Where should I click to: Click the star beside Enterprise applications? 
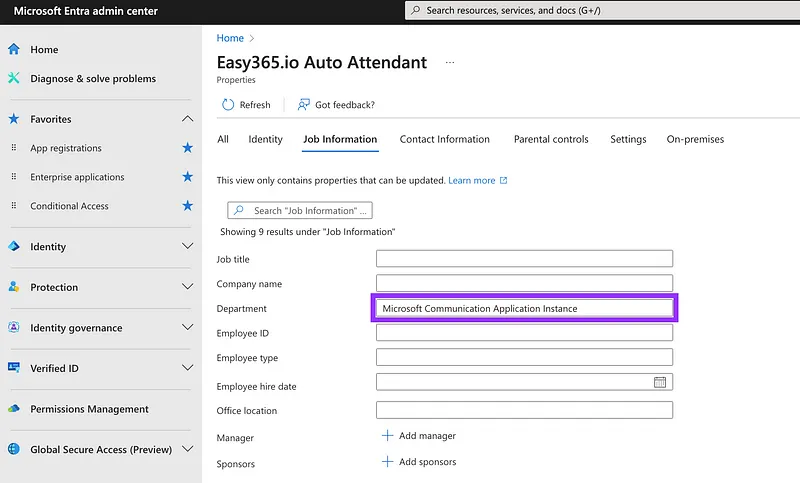(x=187, y=177)
